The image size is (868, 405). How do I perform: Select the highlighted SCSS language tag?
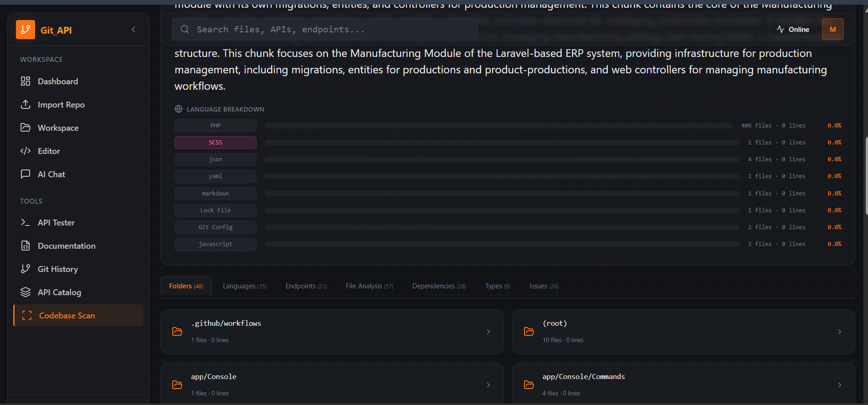click(216, 143)
